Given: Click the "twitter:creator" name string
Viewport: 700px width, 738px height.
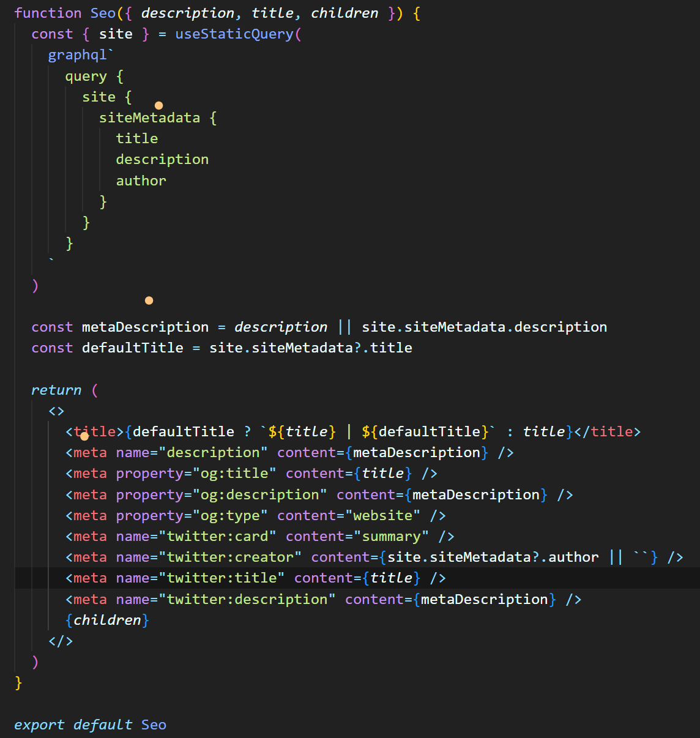Looking at the screenshot, I should click(x=230, y=557).
